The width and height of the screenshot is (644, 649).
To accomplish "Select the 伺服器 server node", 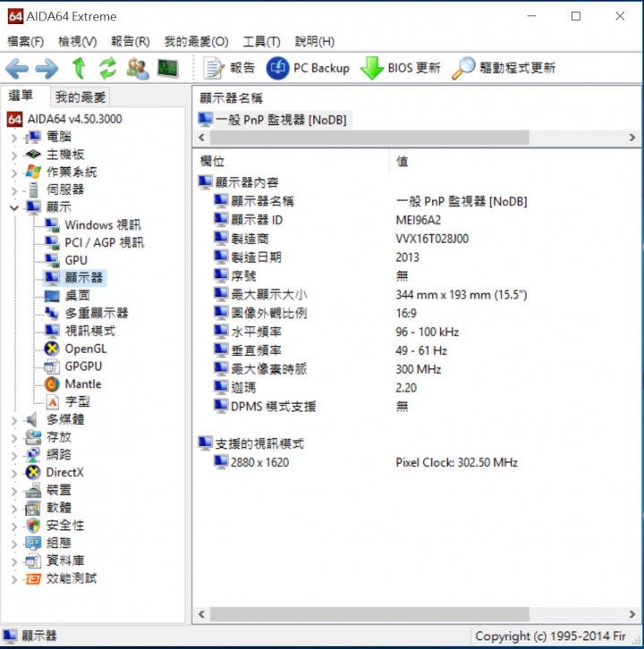I will tap(55, 190).
